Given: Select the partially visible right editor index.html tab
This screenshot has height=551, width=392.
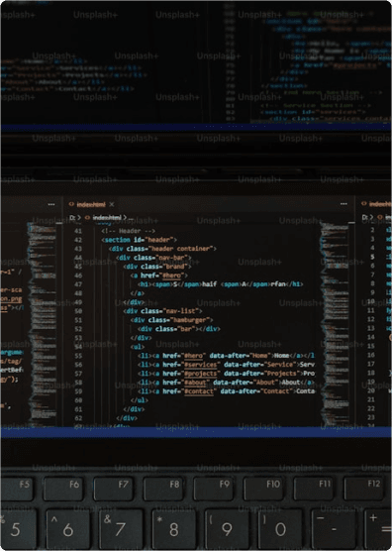Looking at the screenshot, I should (x=376, y=204).
